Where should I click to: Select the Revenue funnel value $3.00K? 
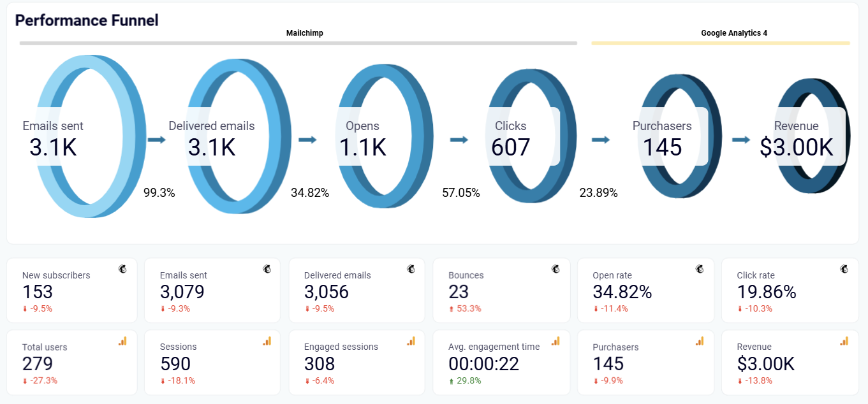[797, 148]
